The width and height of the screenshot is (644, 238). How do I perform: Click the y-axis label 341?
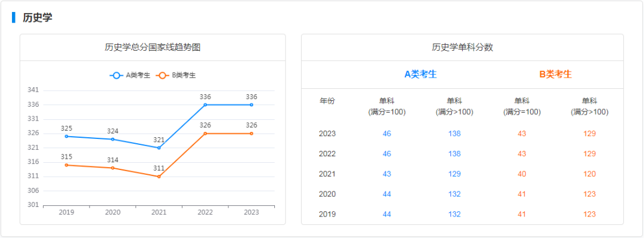tap(33, 90)
